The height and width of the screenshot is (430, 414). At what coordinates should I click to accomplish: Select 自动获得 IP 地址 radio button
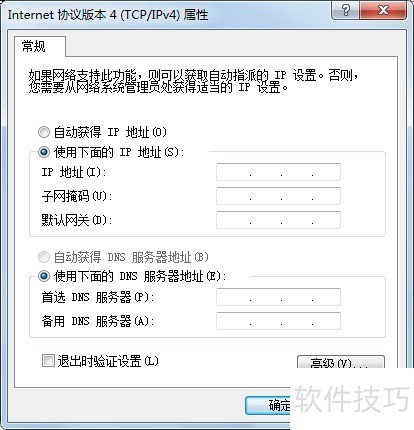tap(44, 132)
